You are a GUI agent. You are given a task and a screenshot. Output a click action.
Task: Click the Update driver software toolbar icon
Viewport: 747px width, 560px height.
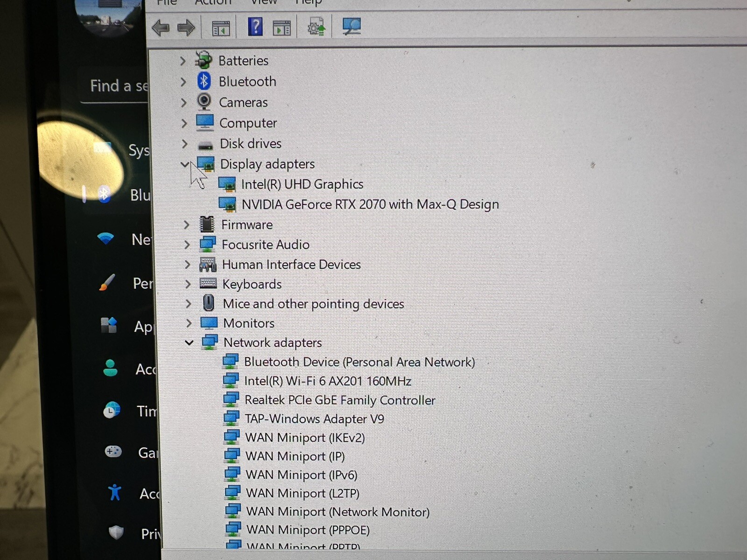coord(316,27)
